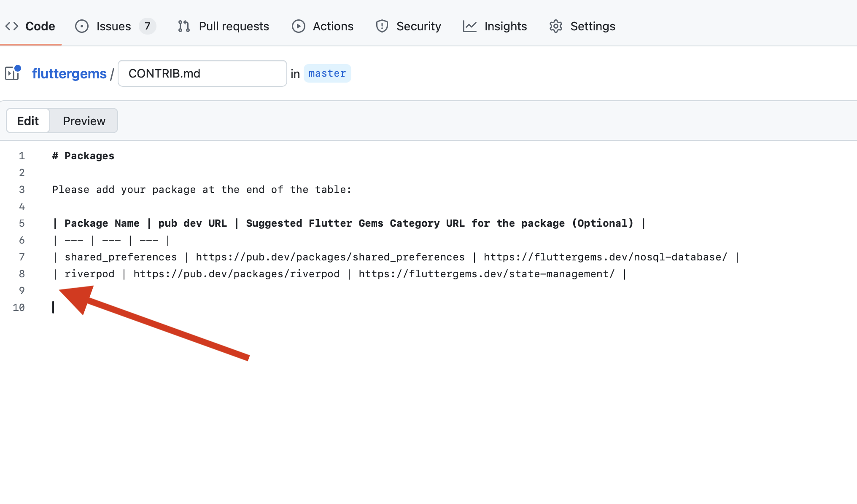Switch to Preview mode
Screen dimensions: 857x504
[x=84, y=121]
